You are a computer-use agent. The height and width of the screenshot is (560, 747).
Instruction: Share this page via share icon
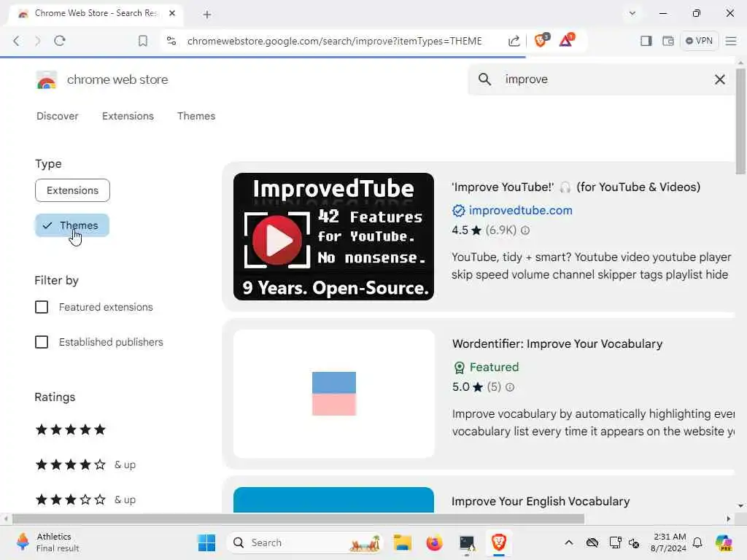coord(514,41)
